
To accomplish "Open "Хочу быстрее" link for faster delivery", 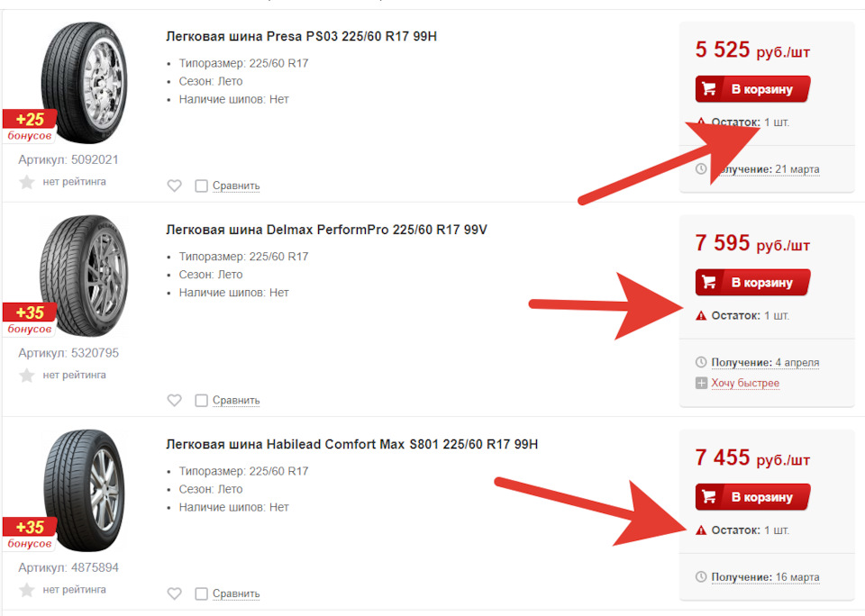I will point(745,384).
